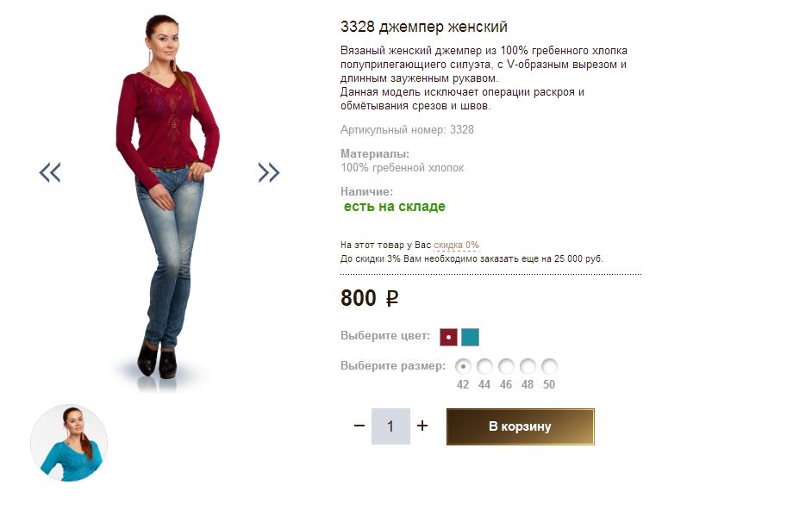Increase quantity with the plus sign

[422, 426]
